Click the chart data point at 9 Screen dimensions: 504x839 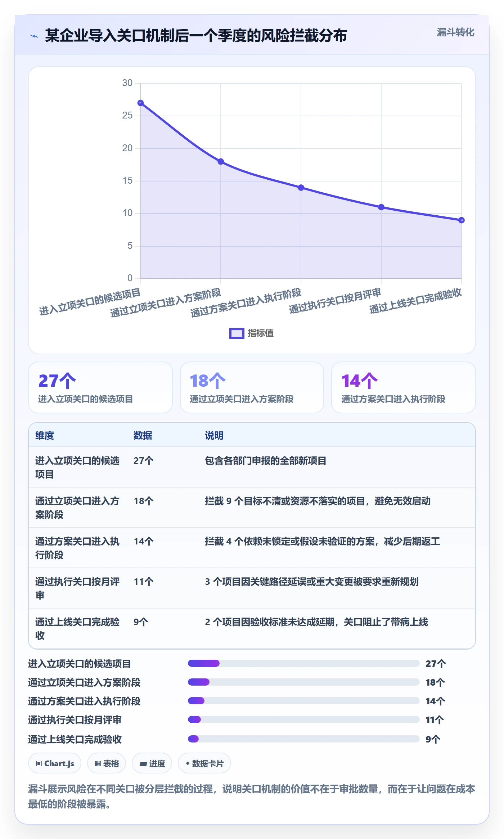(x=462, y=220)
